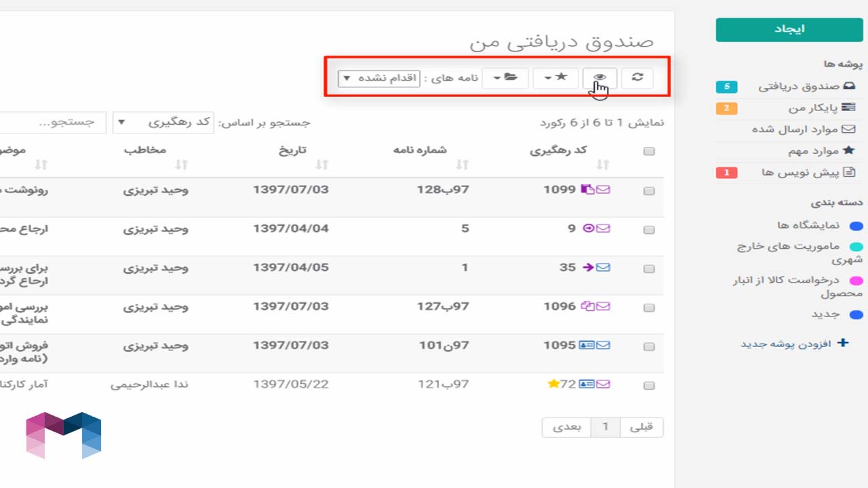Screen dimensions: 868x488
Task: Click yellow star in row 72
Action: 553,384
